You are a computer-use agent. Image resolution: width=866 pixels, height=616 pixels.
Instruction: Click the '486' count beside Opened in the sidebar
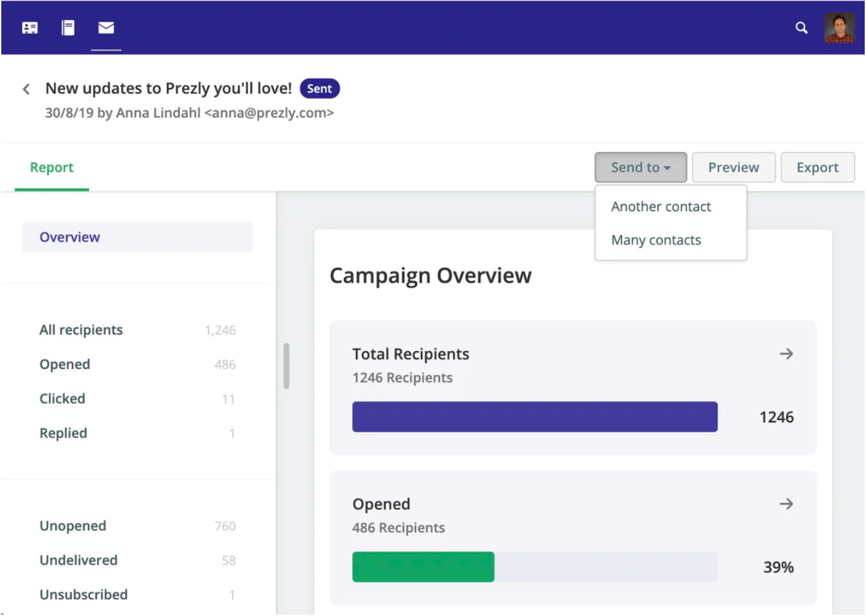(225, 364)
